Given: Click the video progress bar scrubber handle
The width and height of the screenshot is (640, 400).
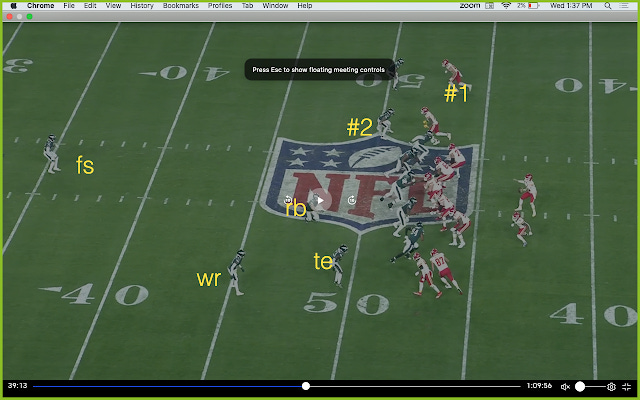Looking at the screenshot, I should click(x=306, y=386).
